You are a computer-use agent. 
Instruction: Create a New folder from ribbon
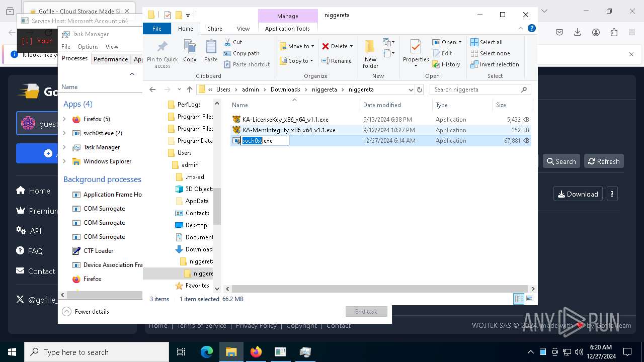pos(370,54)
